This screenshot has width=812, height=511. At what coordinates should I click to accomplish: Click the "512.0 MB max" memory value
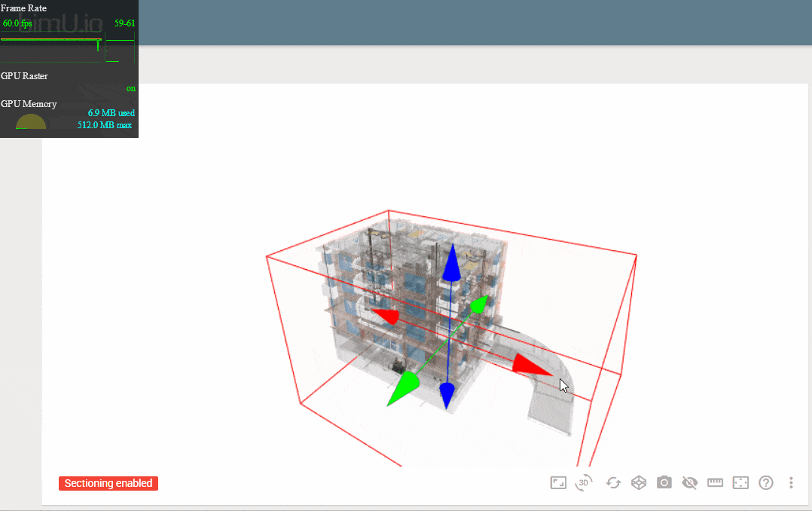pos(105,125)
